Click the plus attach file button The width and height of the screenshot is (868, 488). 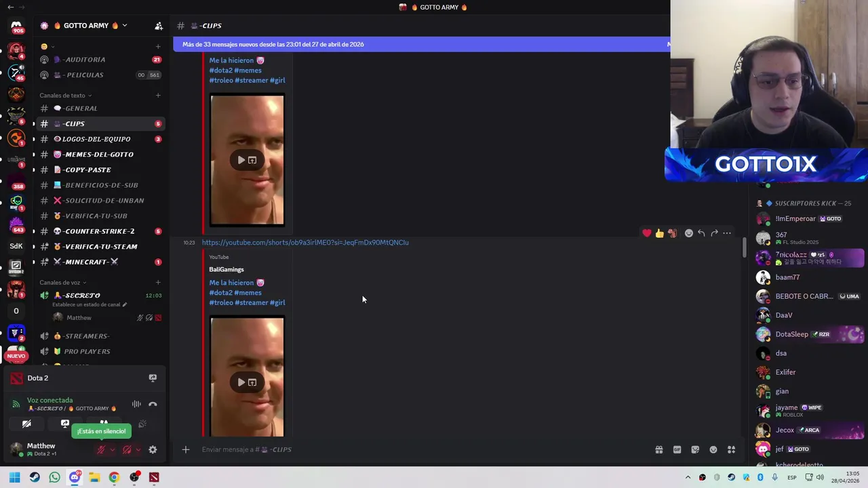click(185, 449)
